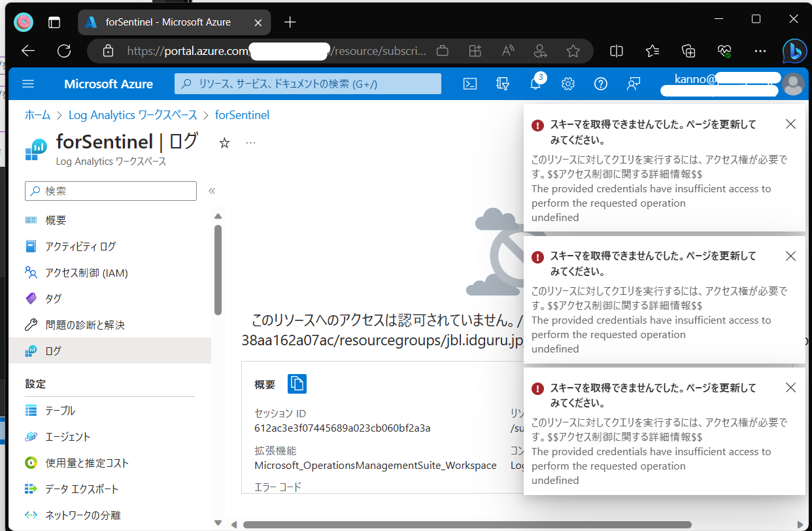The height and width of the screenshot is (531, 812).
Task: Dismiss the second schema error notification
Action: (x=790, y=256)
